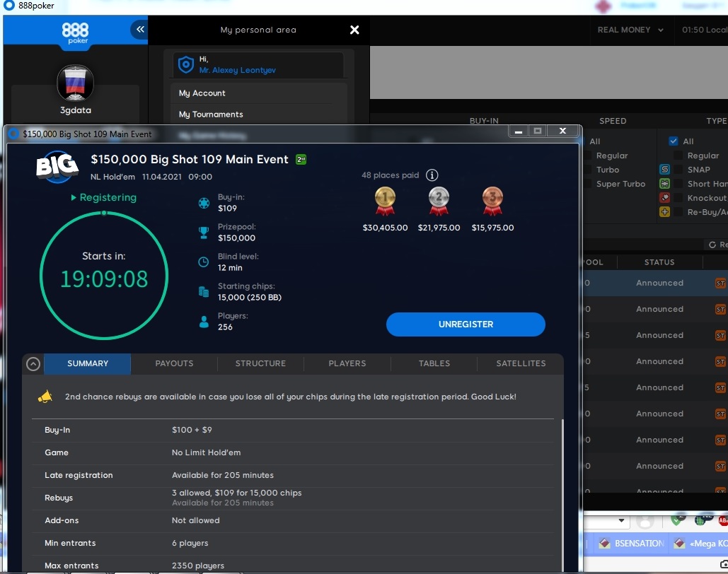Viewport: 728px width, 574px height.
Task: Switch to the SUMMARY tab
Action: coord(88,363)
